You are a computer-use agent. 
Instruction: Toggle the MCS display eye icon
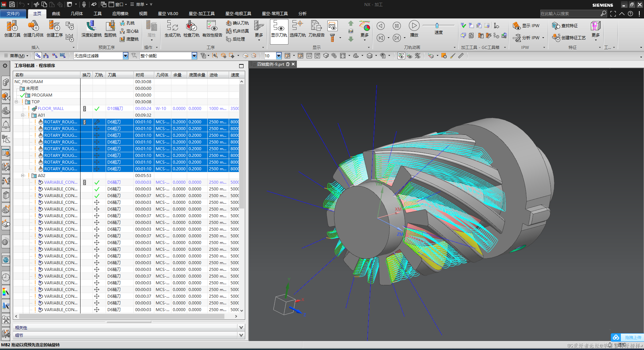401,56
